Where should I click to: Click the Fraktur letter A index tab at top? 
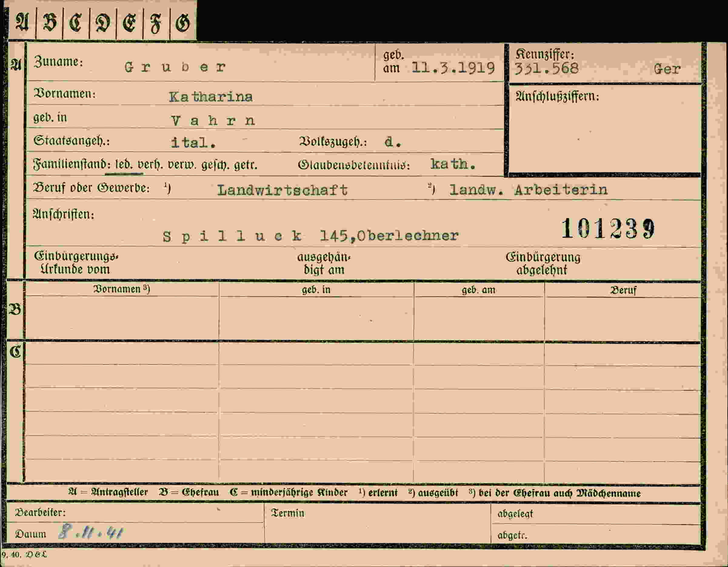tap(22, 22)
